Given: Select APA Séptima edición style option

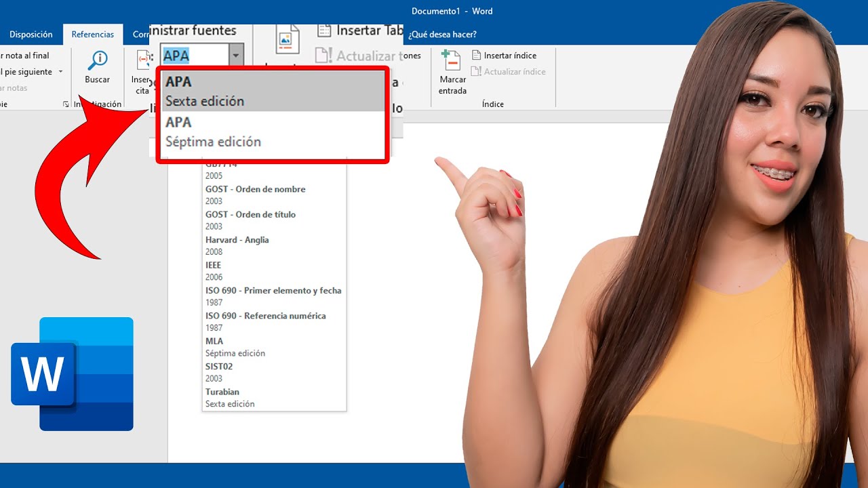Looking at the screenshot, I should (x=274, y=131).
